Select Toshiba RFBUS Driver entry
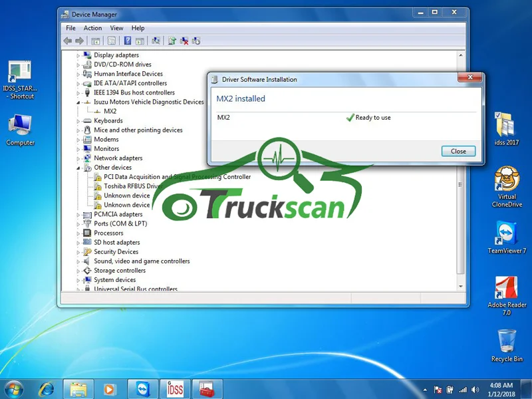The image size is (532, 399). click(x=132, y=186)
